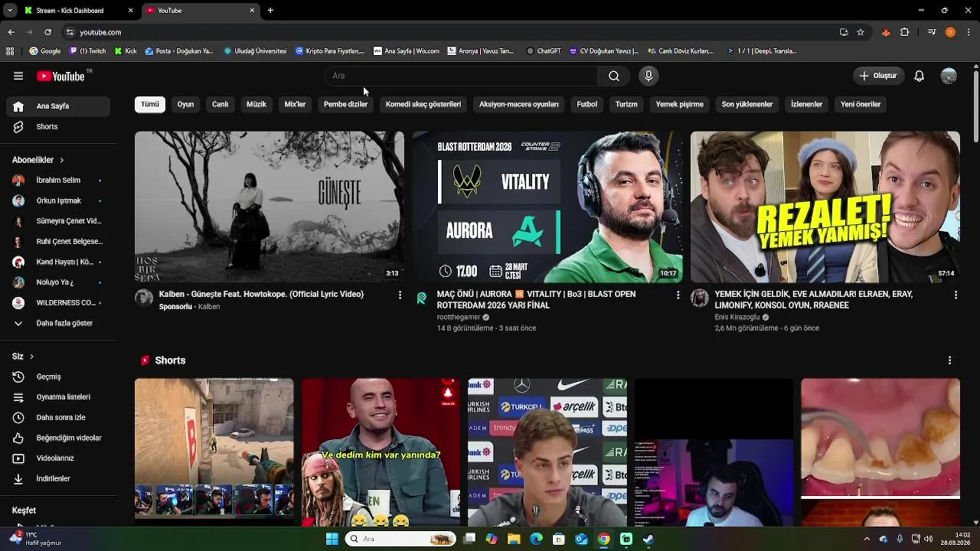Open the Chrome three-dot menu
Screen dimensions: 980x551
click(x=969, y=32)
